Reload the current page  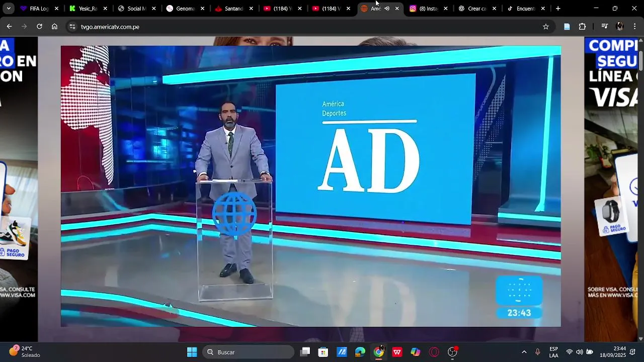pos(39,27)
